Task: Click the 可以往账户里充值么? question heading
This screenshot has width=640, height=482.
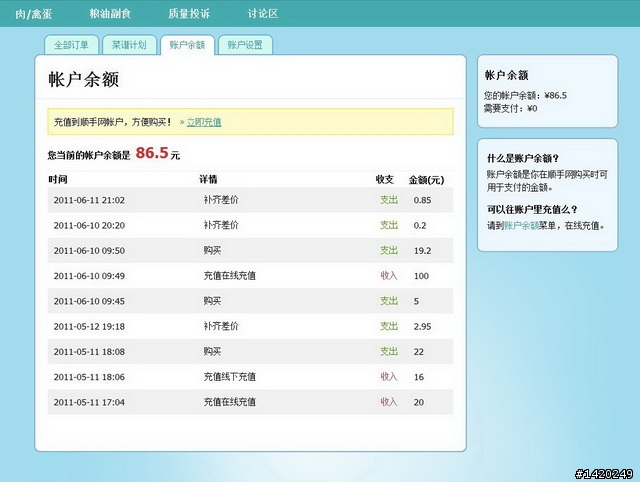Action: tap(532, 210)
